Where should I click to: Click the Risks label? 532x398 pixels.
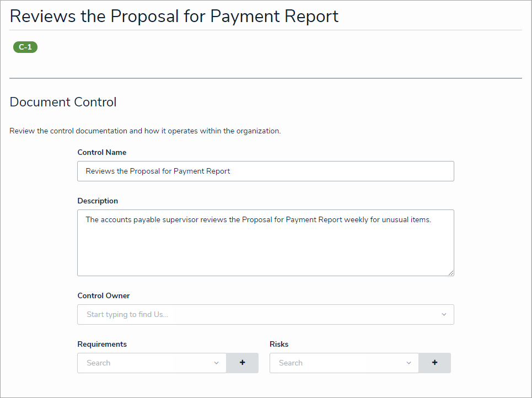tap(279, 345)
